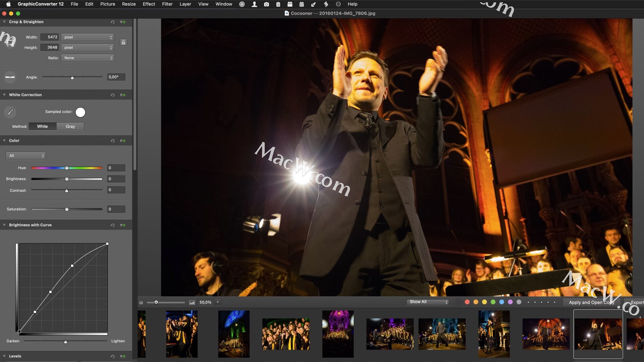
Task: Open the Height unit pixel dropdown
Action: [x=88, y=48]
